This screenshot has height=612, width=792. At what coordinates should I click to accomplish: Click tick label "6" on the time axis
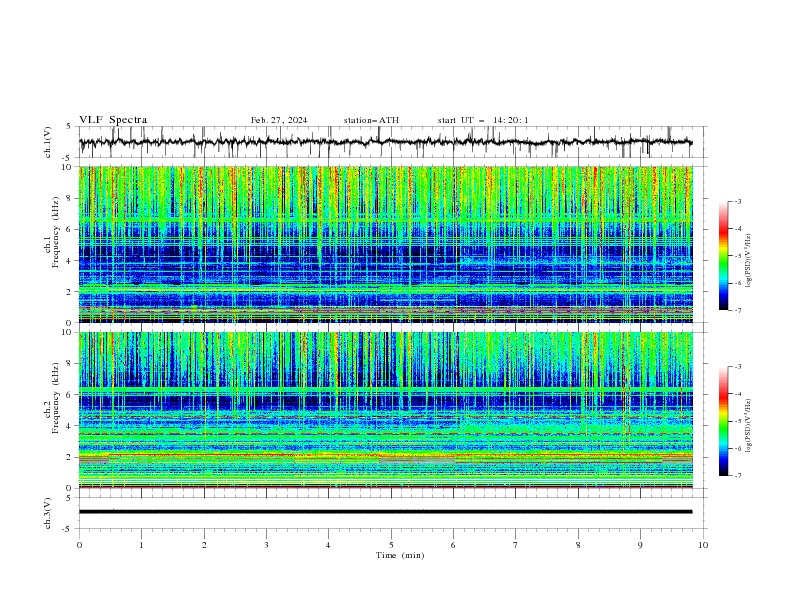[453, 545]
